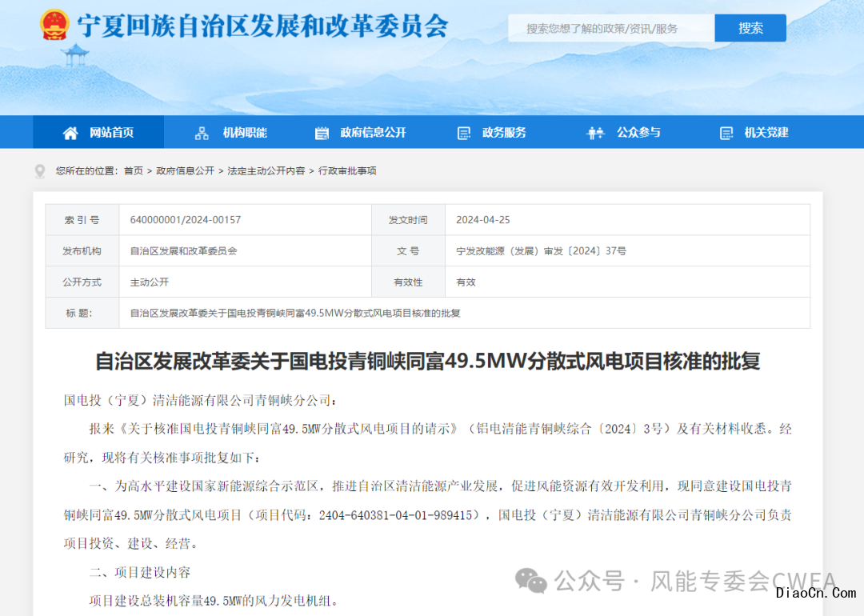Click the 文号 label cell
Image resolution: width=864 pixels, height=616 pixels.
point(408,251)
